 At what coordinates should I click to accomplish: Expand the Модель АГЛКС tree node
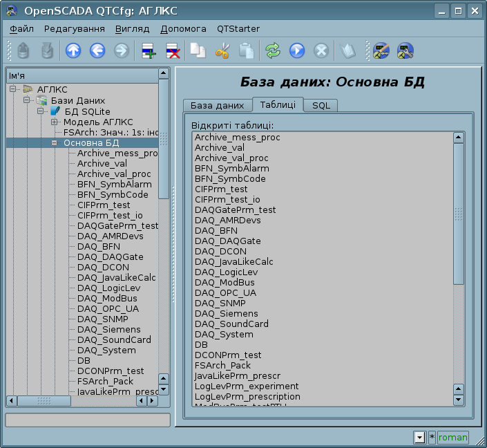point(54,122)
